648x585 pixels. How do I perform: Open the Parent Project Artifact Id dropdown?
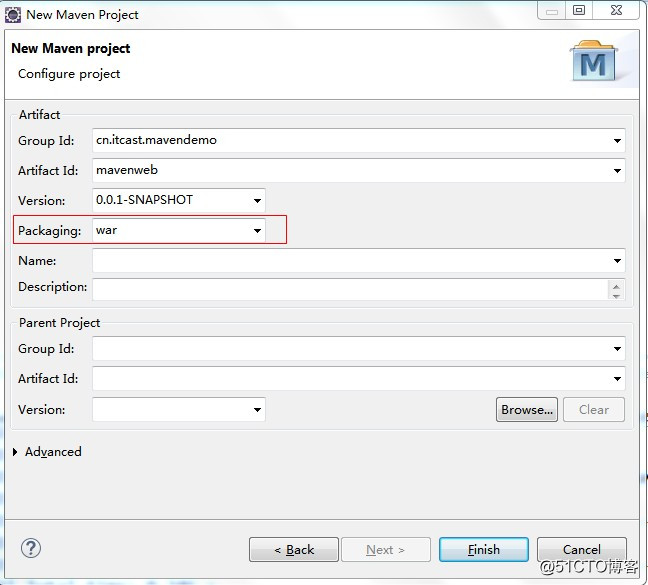[617, 379]
